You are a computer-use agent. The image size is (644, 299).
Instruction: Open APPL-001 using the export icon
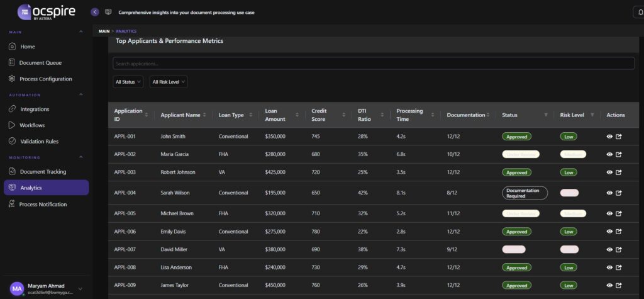[x=619, y=137]
